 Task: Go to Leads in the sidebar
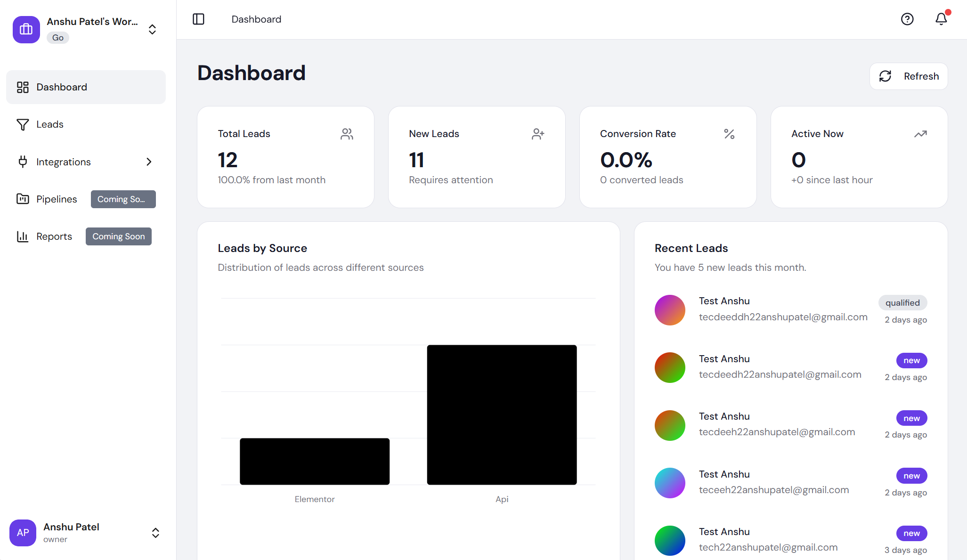tap(49, 124)
